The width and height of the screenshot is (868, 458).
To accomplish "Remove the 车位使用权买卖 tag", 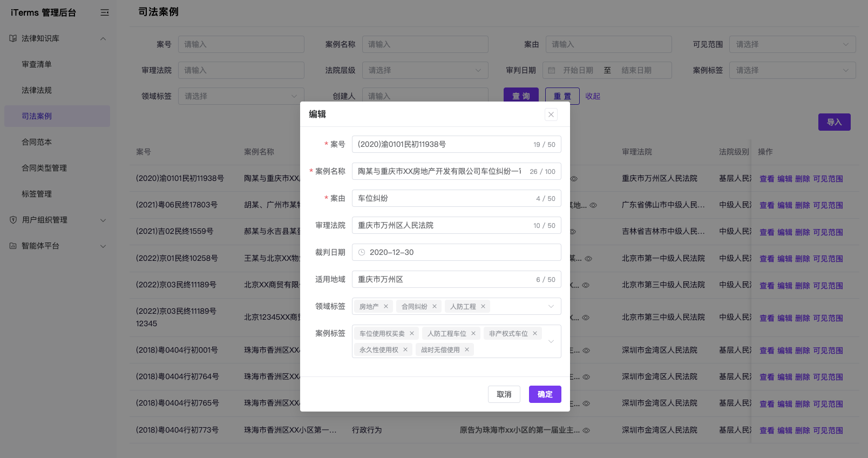I will pyautogui.click(x=412, y=333).
